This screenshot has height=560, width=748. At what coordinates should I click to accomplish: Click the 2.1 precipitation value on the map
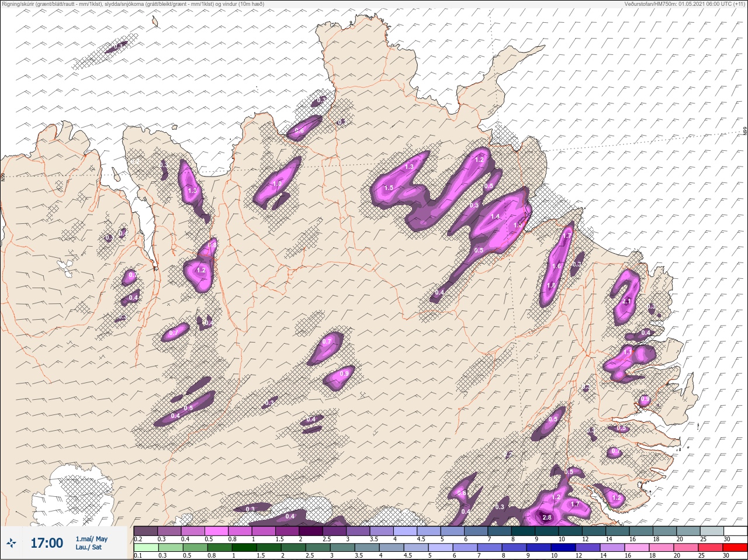[x=626, y=301]
